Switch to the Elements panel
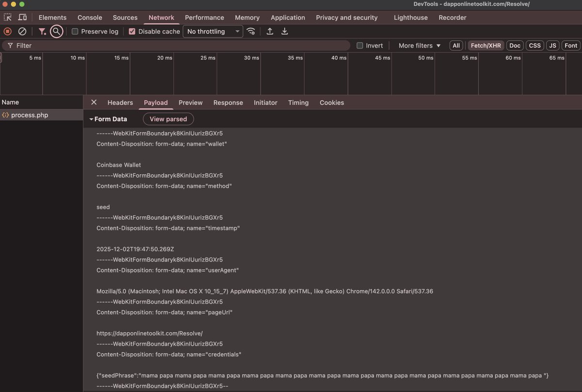582x392 pixels. coord(52,17)
